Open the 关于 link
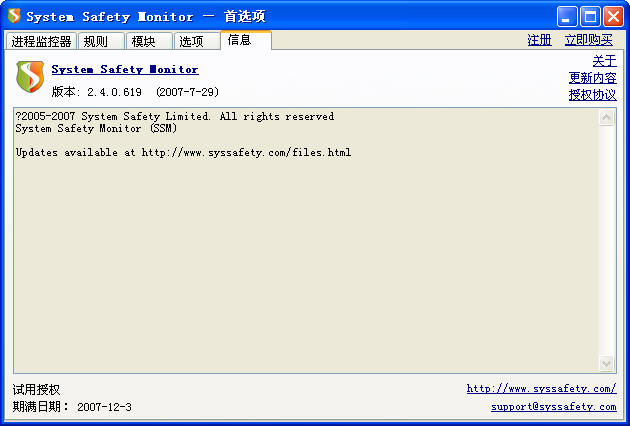The image size is (630, 426). tap(604, 61)
